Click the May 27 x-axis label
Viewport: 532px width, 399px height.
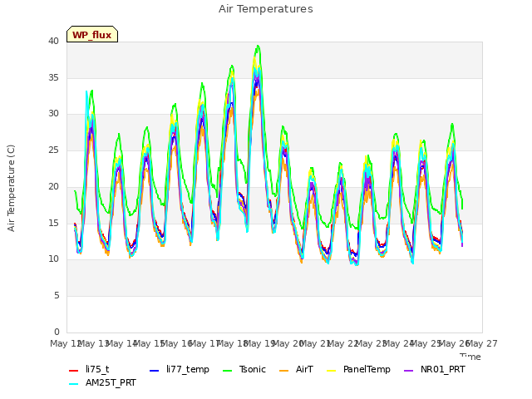click(482, 343)
